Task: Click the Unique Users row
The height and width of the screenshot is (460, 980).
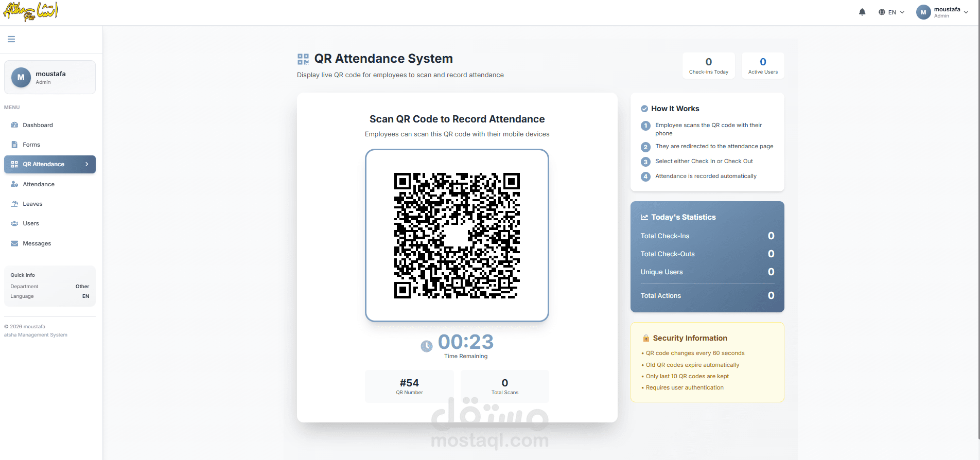Action: coord(707,272)
